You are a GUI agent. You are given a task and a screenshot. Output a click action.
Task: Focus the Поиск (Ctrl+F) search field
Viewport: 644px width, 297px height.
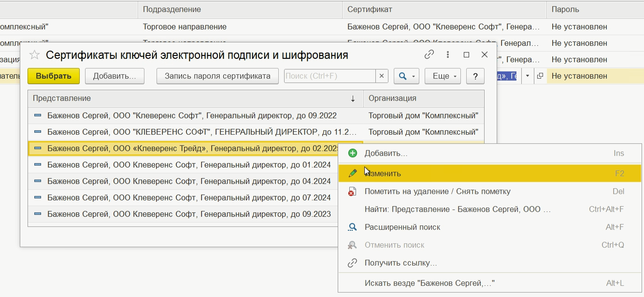329,76
